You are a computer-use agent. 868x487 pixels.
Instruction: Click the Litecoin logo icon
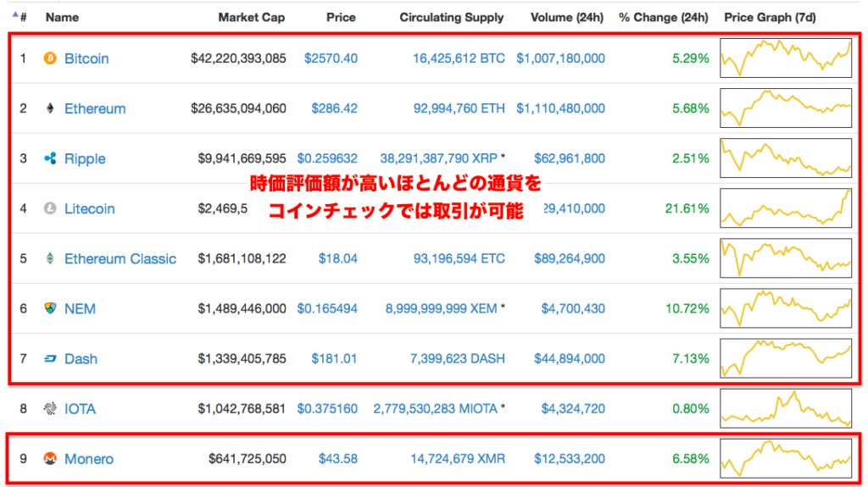pos(50,208)
